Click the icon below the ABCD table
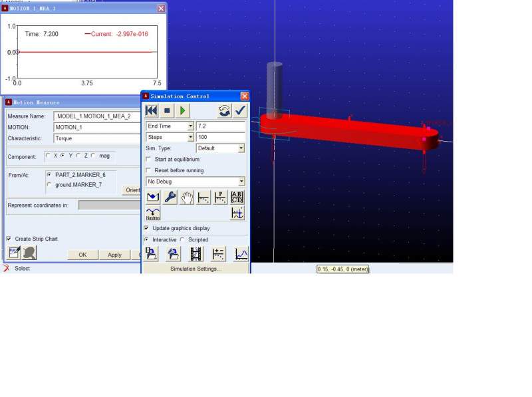The height and width of the screenshot is (397, 532). click(x=237, y=213)
